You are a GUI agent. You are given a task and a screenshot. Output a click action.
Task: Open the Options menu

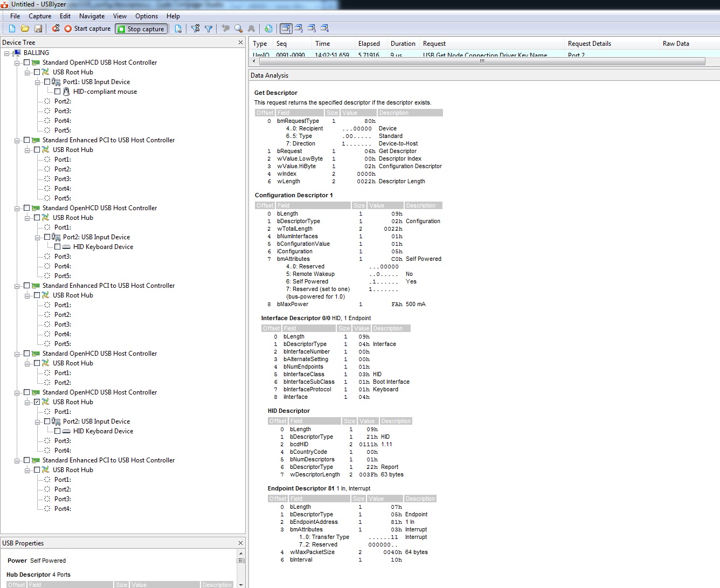click(147, 16)
